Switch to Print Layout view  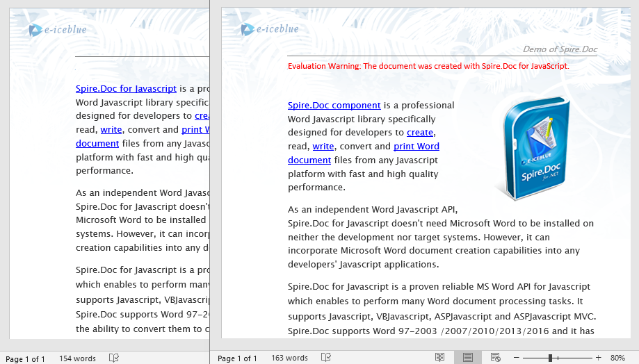point(468,358)
